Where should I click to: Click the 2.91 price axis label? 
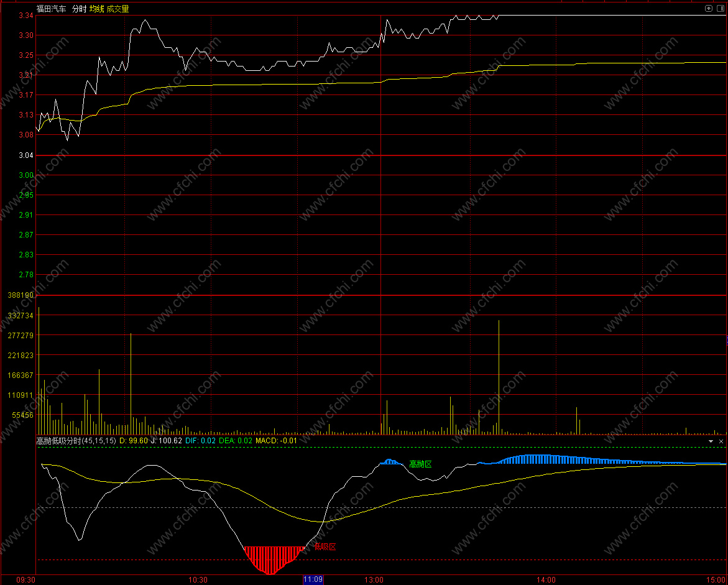click(x=26, y=215)
